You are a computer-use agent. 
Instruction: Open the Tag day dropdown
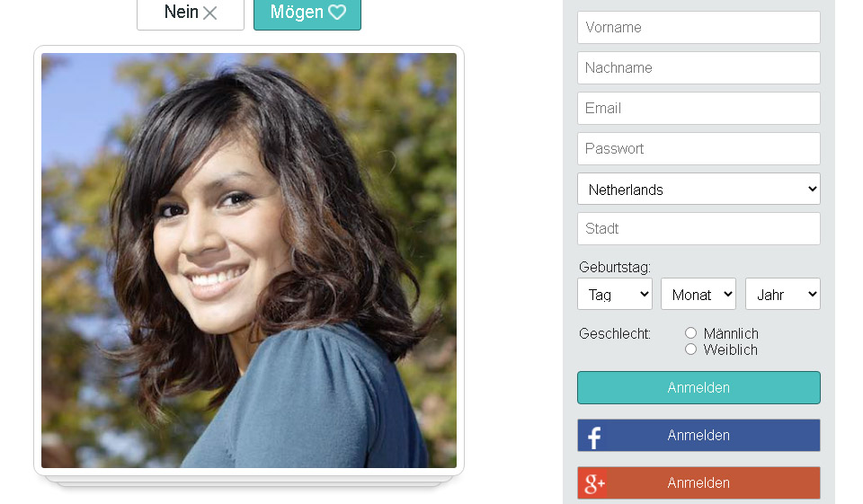615,294
